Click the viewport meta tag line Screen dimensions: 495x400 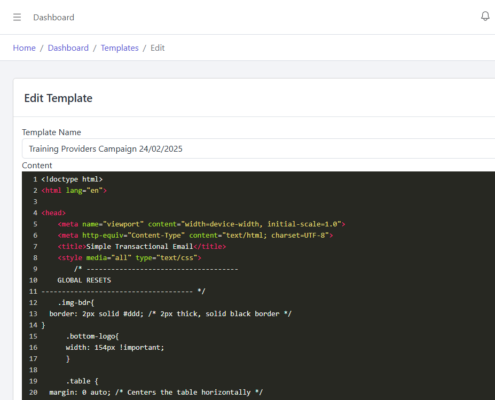click(201, 224)
